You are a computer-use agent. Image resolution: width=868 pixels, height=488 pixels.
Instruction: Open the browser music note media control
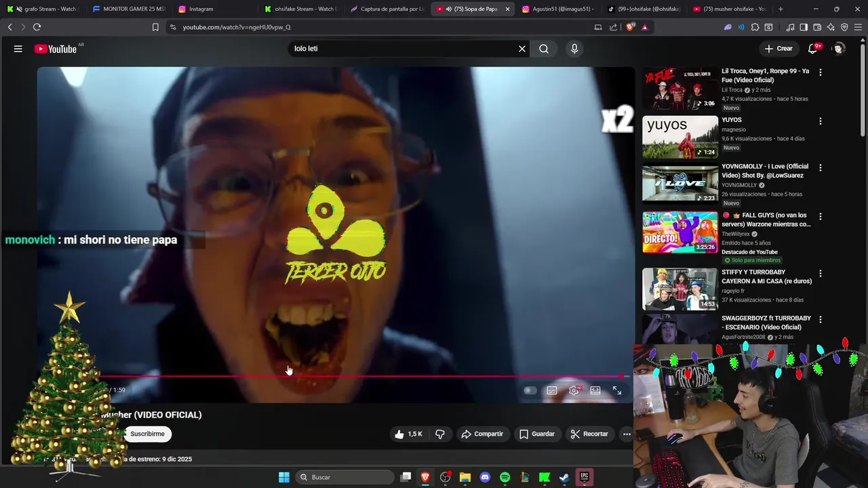pyautogui.click(x=790, y=27)
